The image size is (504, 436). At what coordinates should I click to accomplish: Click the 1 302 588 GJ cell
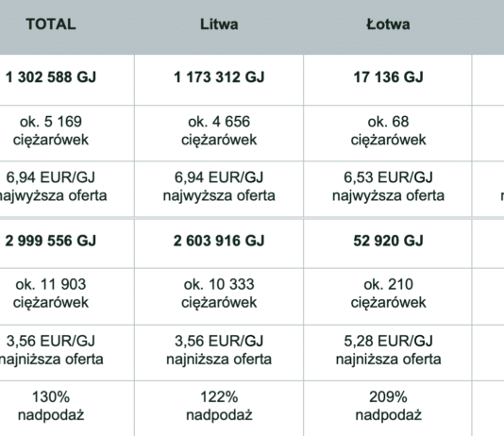(x=51, y=77)
